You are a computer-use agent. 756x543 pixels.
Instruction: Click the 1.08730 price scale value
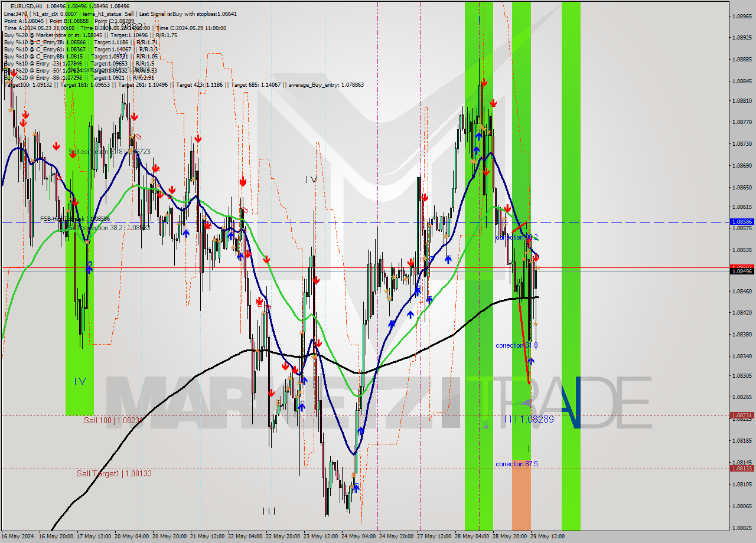coord(742,143)
